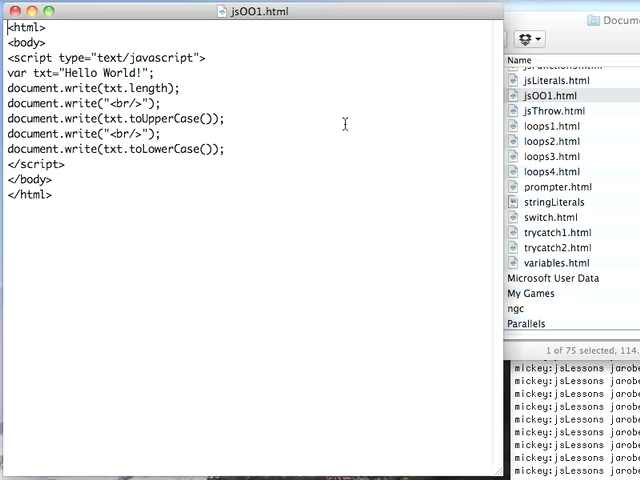
Task: Click variables.html file icon
Action: (x=513, y=263)
